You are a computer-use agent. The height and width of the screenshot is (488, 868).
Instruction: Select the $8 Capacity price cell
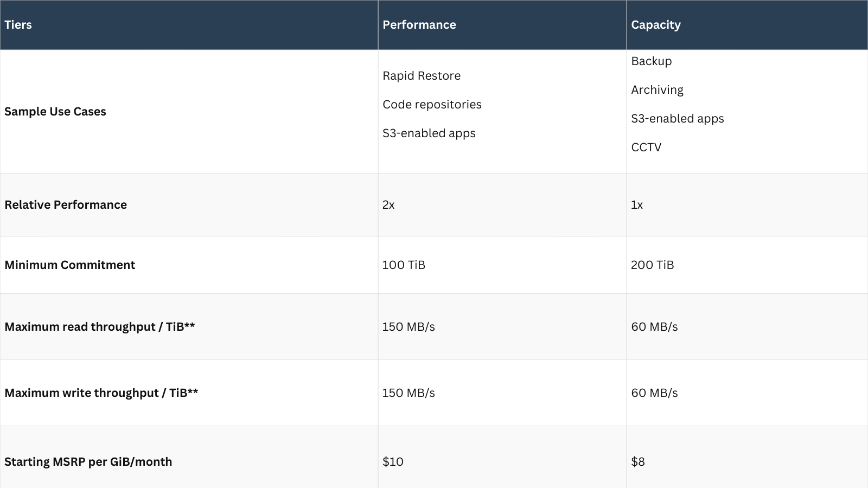pyautogui.click(x=638, y=462)
